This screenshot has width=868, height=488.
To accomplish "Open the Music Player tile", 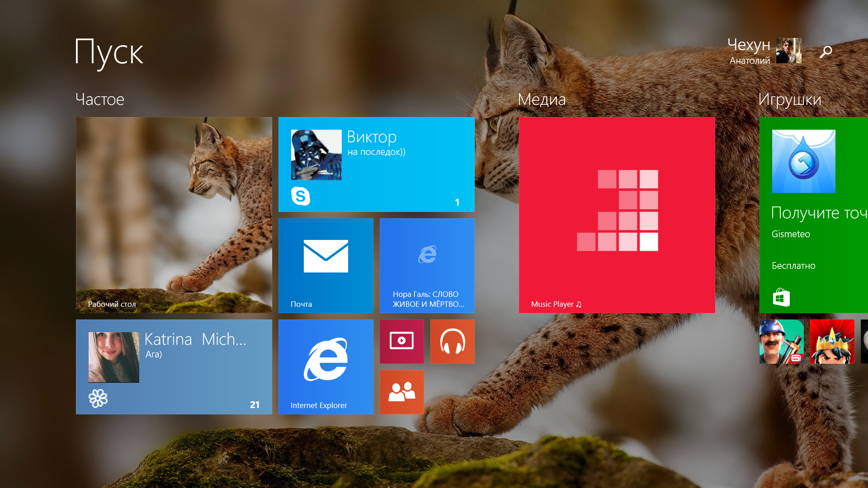I will pyautogui.click(x=617, y=215).
